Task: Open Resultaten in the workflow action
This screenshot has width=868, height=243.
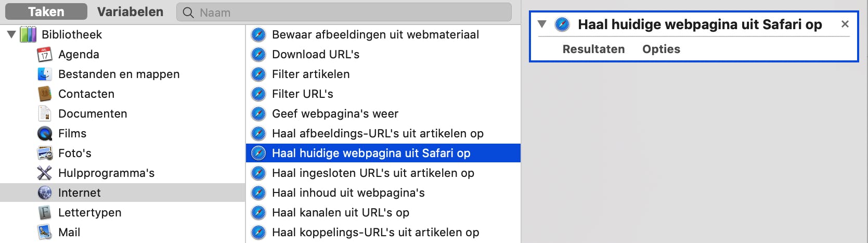Action: point(593,49)
